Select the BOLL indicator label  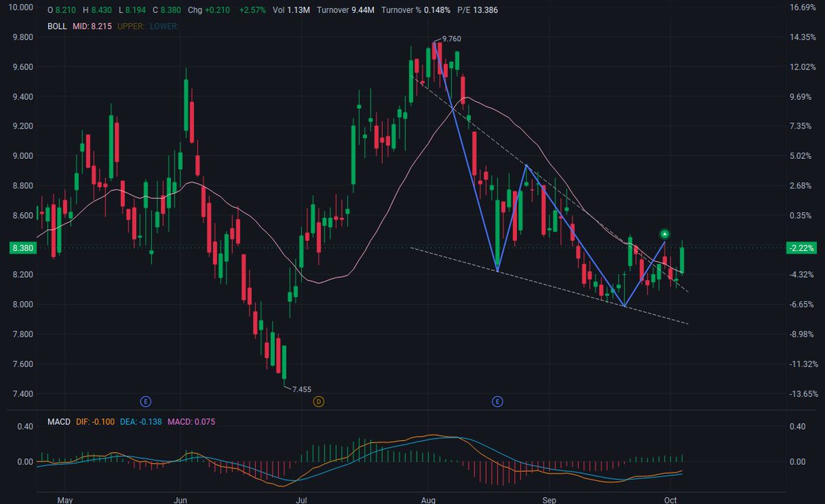(x=58, y=26)
